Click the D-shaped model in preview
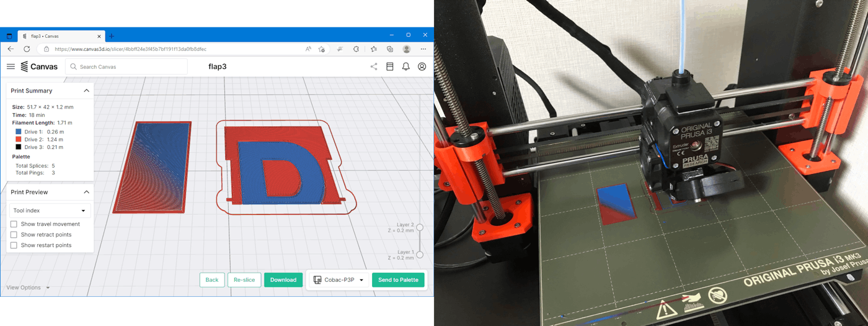 pos(285,166)
